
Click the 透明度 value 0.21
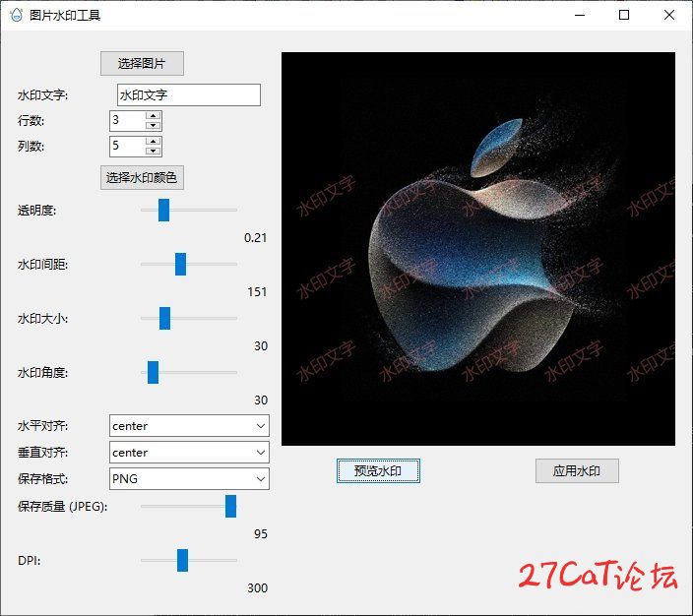point(256,238)
